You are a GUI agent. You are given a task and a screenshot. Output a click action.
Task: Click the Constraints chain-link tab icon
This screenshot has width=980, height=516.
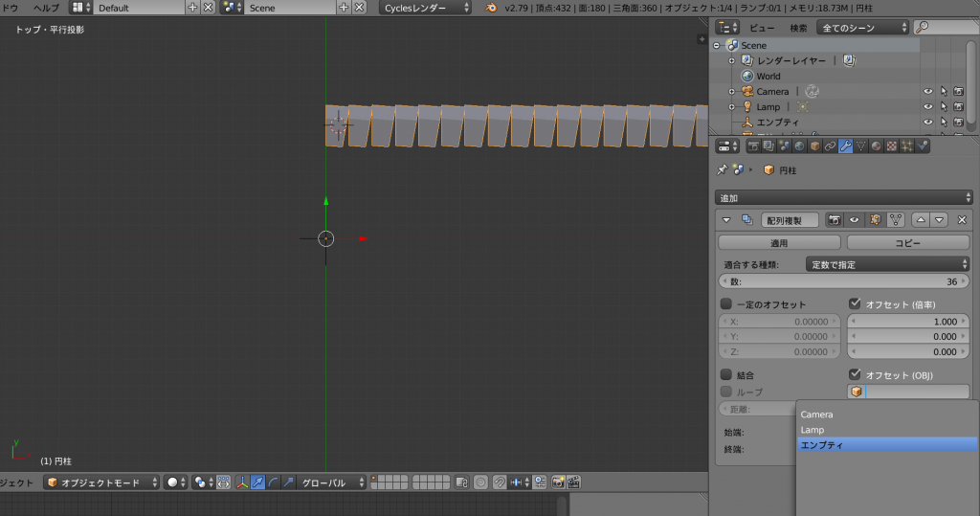pos(830,146)
